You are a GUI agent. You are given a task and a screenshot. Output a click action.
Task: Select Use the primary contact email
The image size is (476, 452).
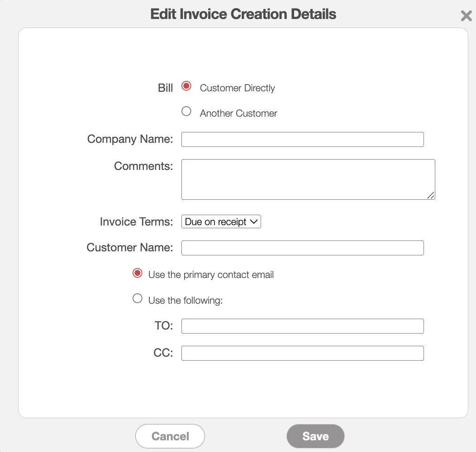(138, 273)
